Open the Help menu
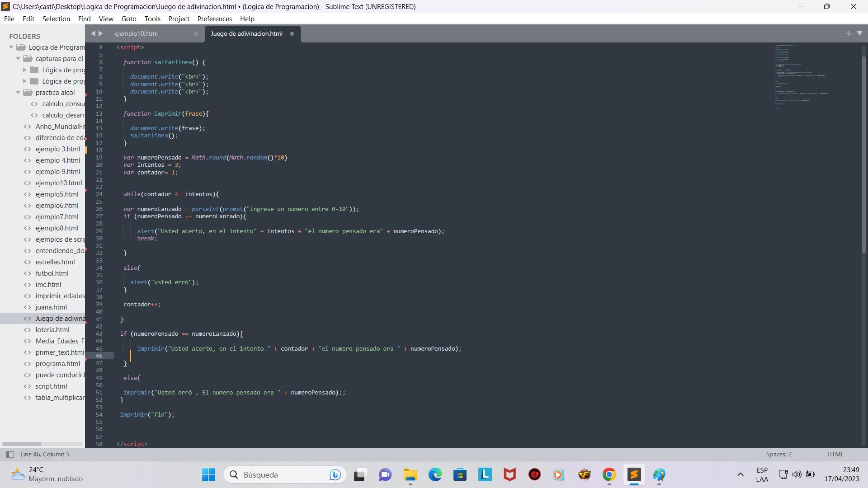Image resolution: width=868 pixels, height=488 pixels. [247, 19]
